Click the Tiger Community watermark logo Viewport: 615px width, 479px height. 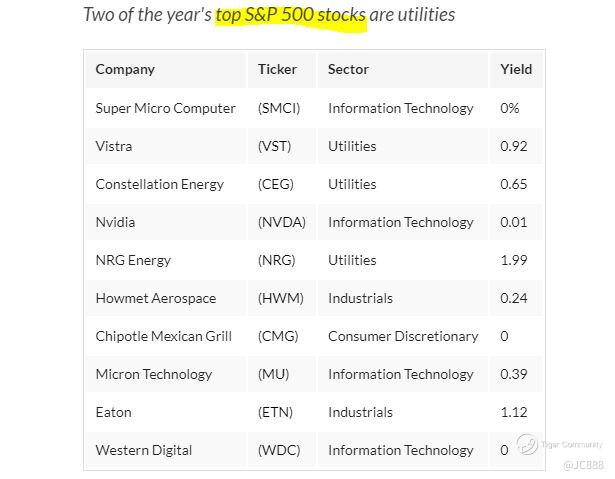(x=528, y=444)
